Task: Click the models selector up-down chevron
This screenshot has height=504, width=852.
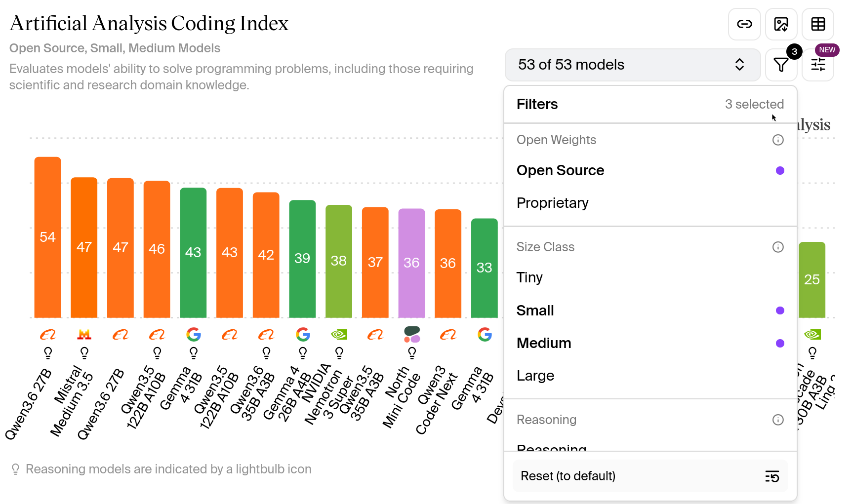Action: pyautogui.click(x=739, y=65)
